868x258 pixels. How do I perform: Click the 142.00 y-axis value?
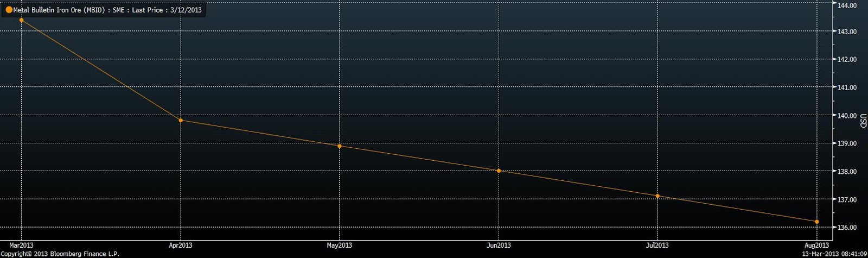point(847,59)
